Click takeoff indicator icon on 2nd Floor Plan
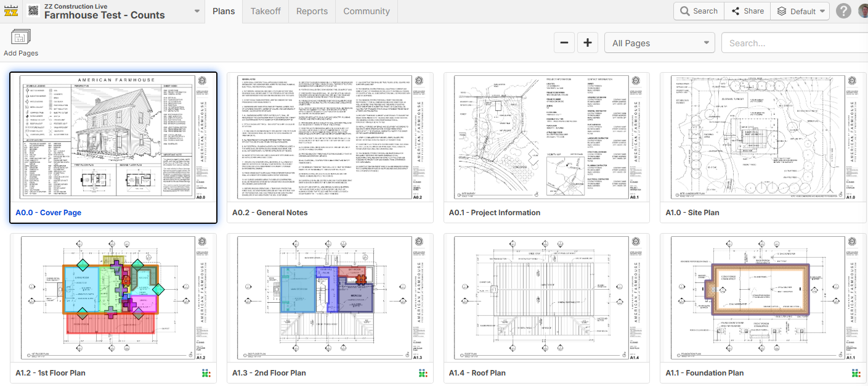 coord(423,373)
